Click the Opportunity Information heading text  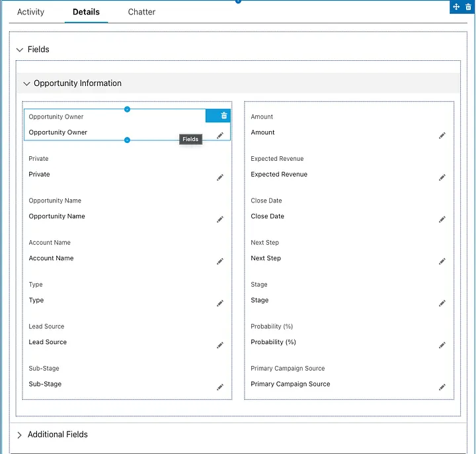pos(77,83)
